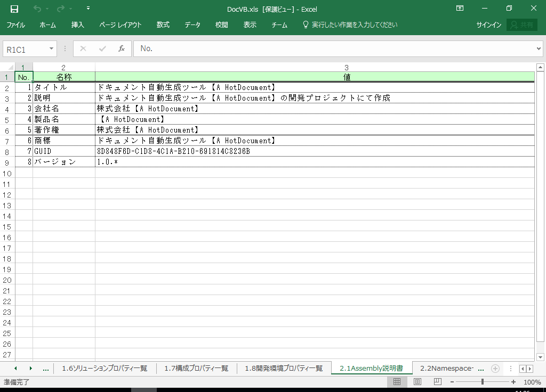The image size is (546, 392).
Task: Select the 著作権 cell
Action: coord(64,130)
